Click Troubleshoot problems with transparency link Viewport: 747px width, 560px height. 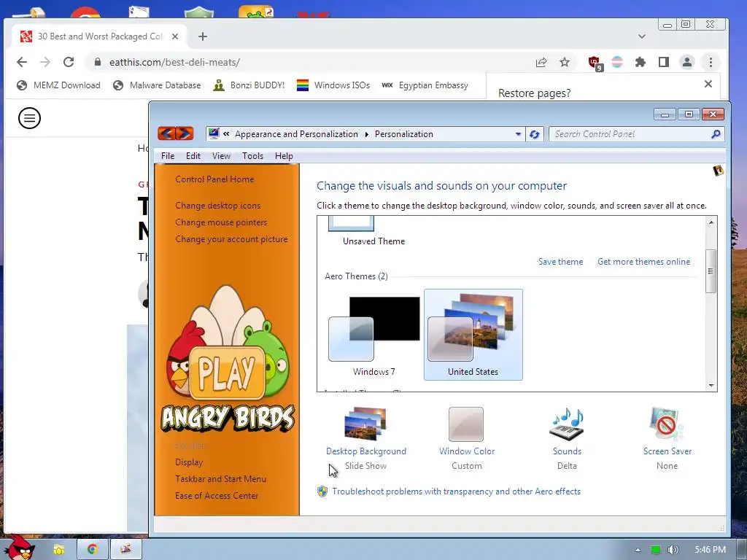456,491
